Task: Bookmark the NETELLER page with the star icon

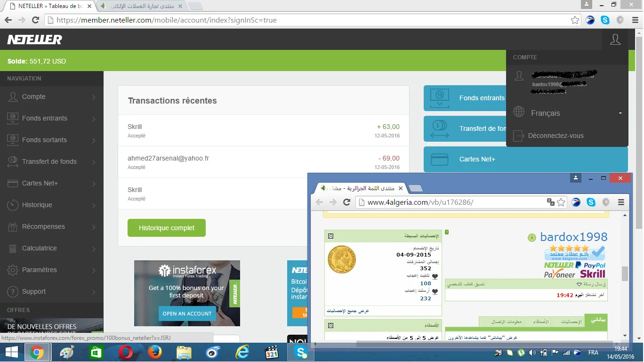Action: pos(575,20)
